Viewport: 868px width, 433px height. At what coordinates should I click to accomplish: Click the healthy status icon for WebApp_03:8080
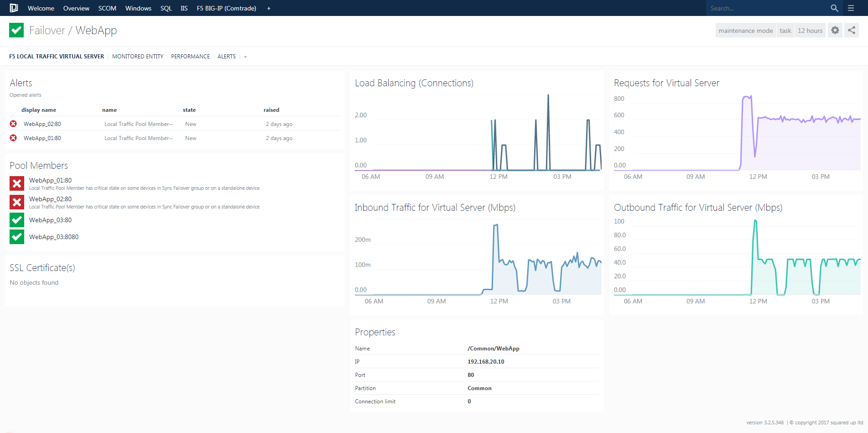coord(16,237)
